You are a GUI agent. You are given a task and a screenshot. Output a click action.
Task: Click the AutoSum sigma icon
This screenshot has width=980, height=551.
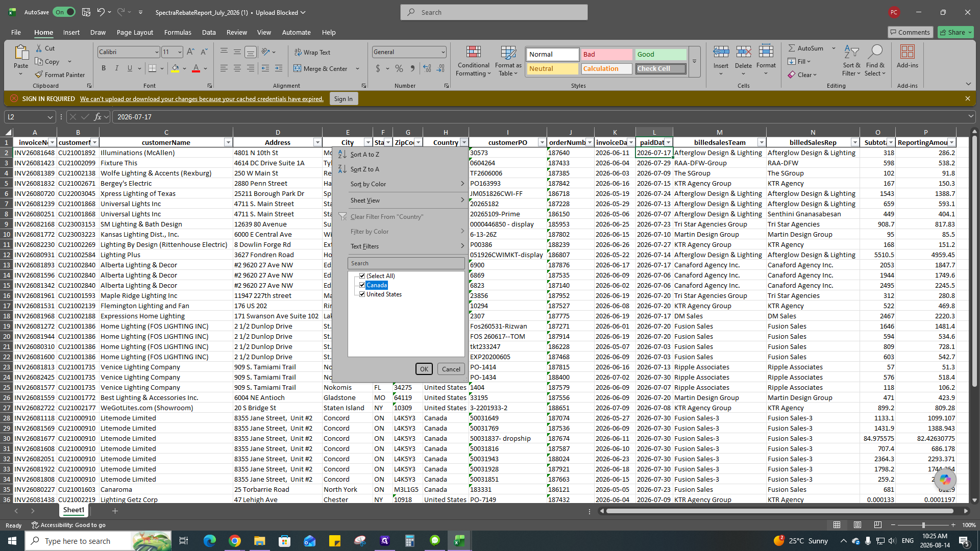pos(792,48)
